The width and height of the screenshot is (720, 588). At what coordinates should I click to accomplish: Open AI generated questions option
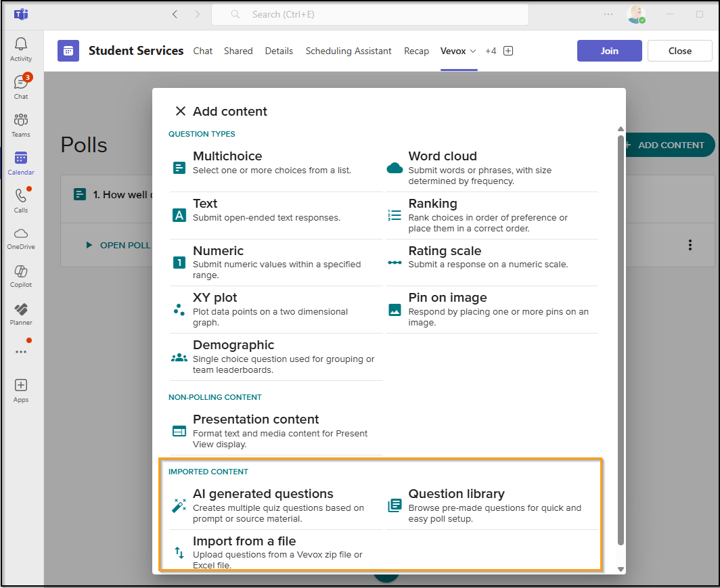click(x=276, y=506)
